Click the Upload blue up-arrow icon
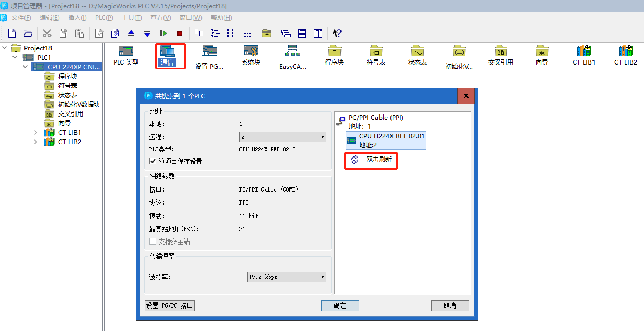This screenshot has height=331, width=644. pyautogui.click(x=131, y=33)
